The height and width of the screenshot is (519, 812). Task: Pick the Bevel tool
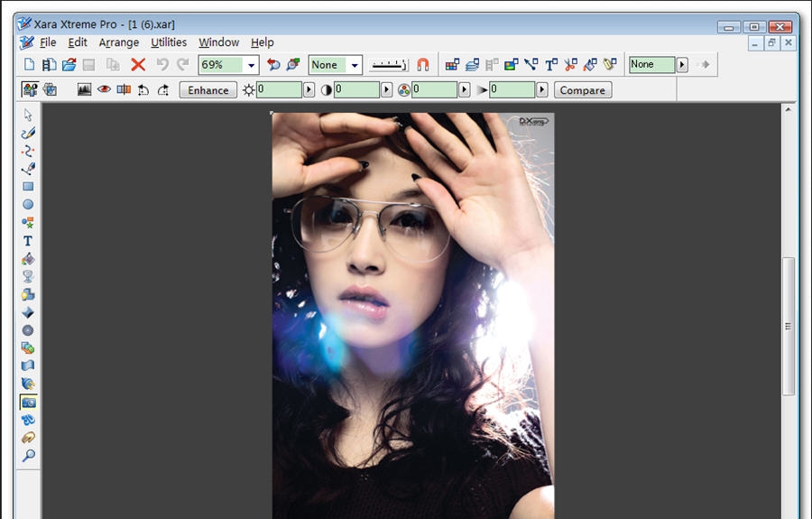(x=28, y=312)
